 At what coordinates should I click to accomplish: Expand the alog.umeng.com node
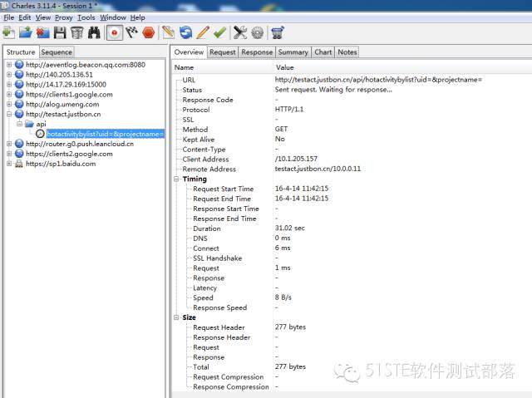coord(9,104)
